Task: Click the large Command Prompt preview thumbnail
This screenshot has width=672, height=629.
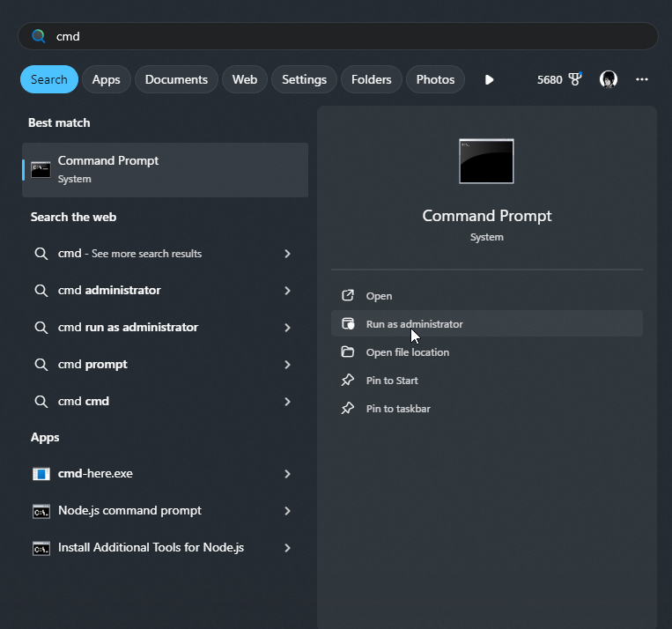Action: pyautogui.click(x=486, y=161)
